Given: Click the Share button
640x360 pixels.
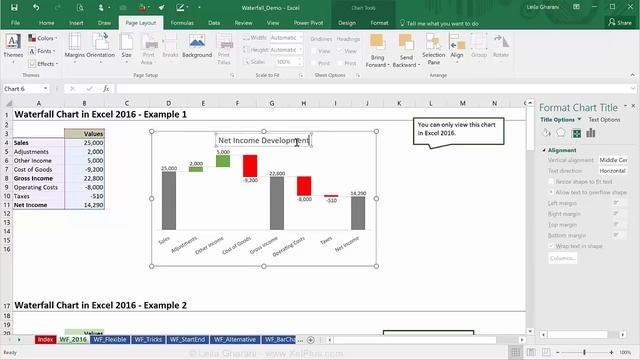Looking at the screenshot, I should pyautogui.click(x=620, y=22).
